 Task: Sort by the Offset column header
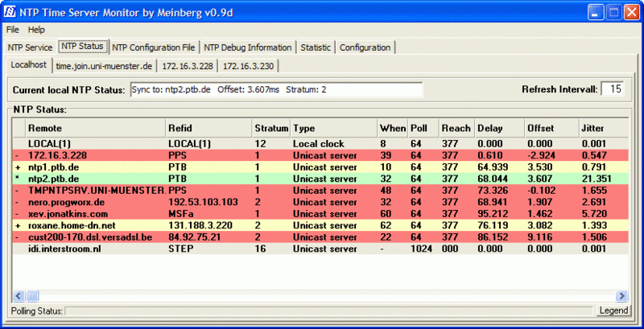[x=551, y=129]
